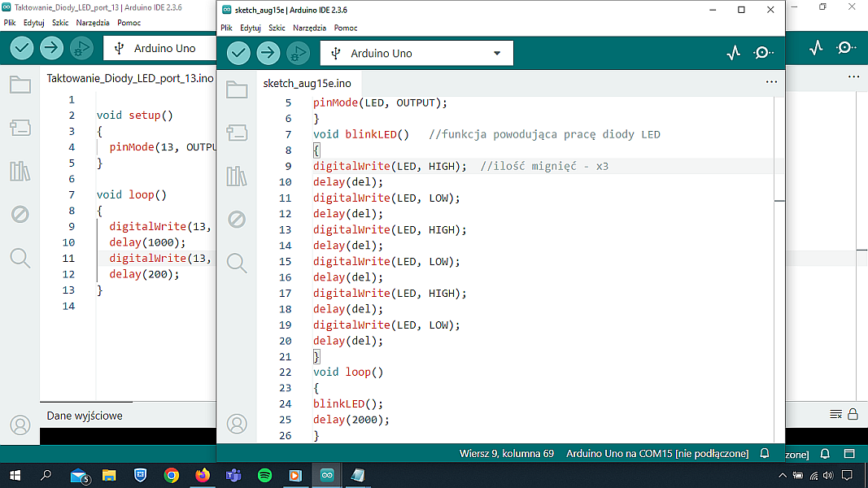Open three-dots tab menu in Taktowanie_Diody window

(853, 77)
